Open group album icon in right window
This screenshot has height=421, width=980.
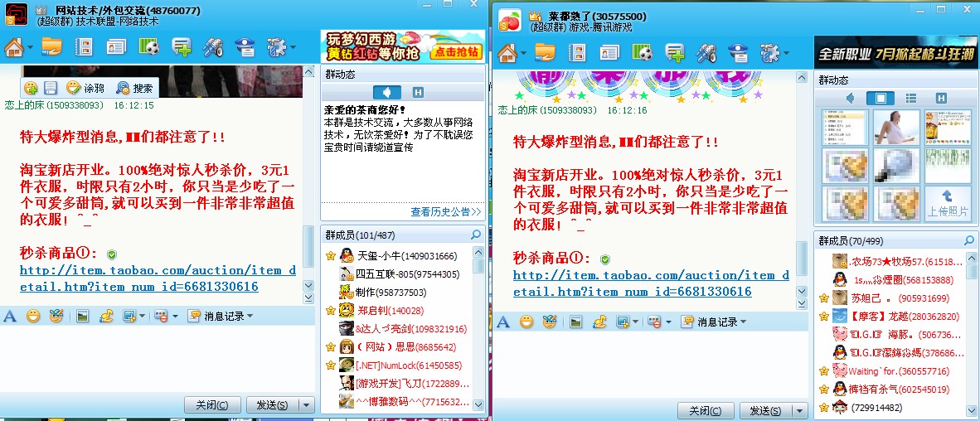[x=577, y=52]
